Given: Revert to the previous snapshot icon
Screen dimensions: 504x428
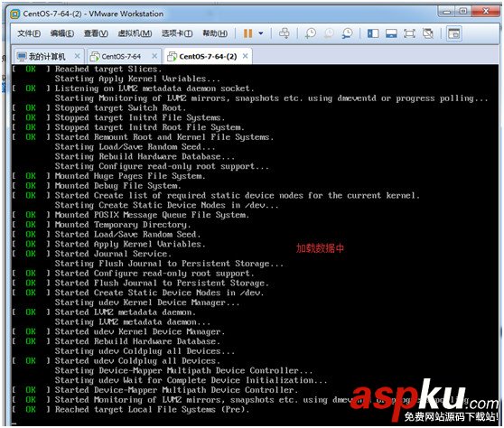Looking at the screenshot, I should (x=329, y=33).
